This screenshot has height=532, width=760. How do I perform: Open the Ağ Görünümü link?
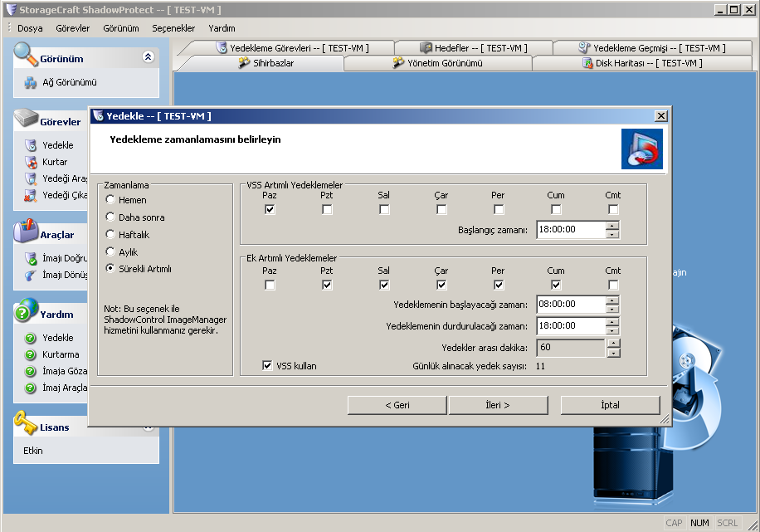(x=70, y=82)
